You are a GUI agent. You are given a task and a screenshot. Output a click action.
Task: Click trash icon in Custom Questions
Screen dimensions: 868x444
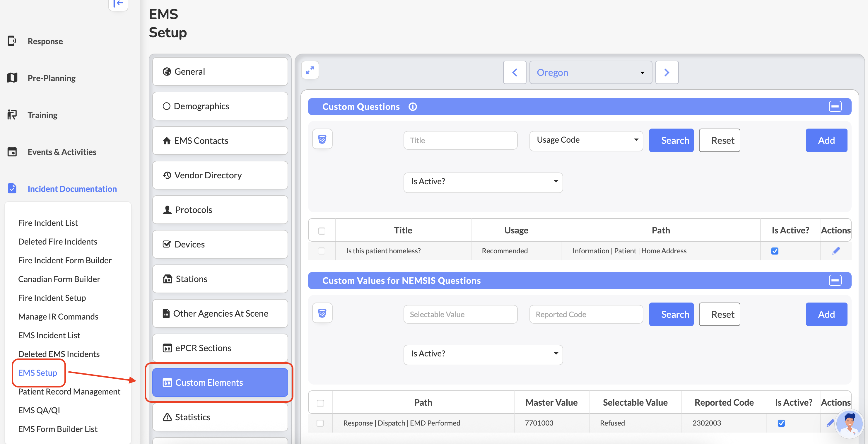(322, 139)
